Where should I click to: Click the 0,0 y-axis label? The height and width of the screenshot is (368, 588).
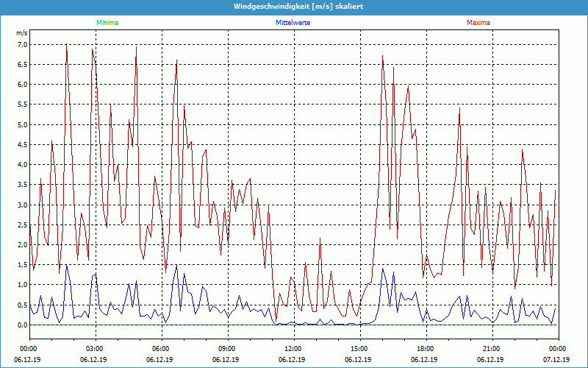tap(22, 325)
